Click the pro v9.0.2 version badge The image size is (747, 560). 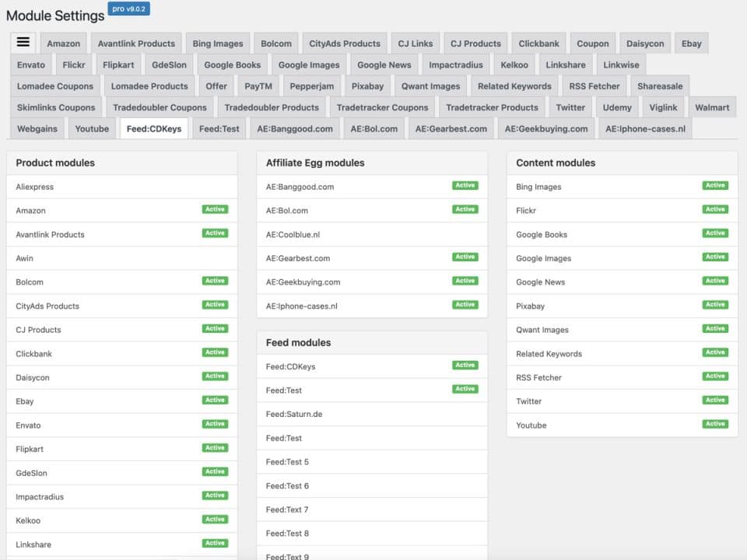pos(128,9)
